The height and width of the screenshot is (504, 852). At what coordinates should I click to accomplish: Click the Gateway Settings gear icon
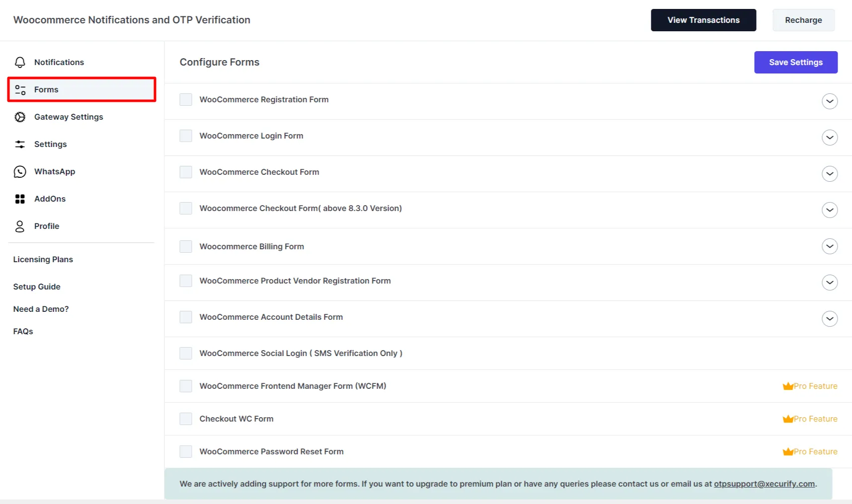pos(20,117)
